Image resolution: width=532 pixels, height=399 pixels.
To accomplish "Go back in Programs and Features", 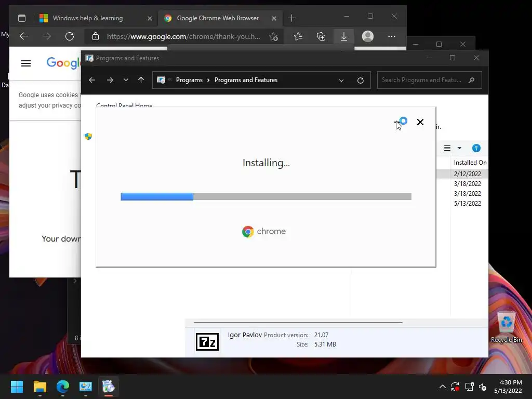I will coord(92,80).
